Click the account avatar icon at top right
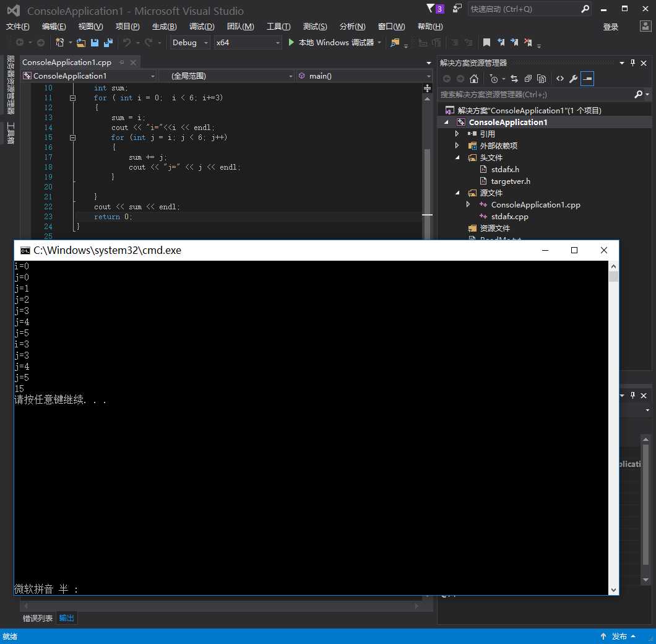Image resolution: width=656 pixels, height=644 pixels. pyautogui.click(x=645, y=27)
